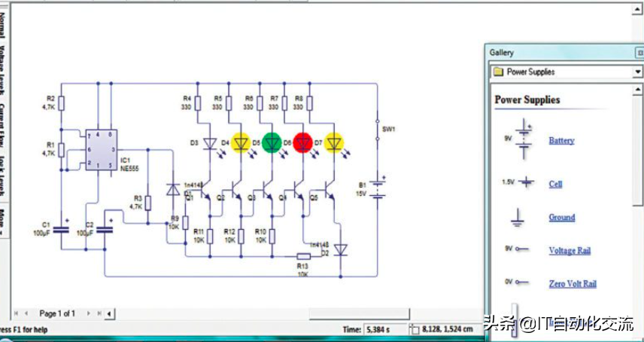This screenshot has width=644, height=342.
Task: Select resistor R11 10K
Action: coord(210,237)
